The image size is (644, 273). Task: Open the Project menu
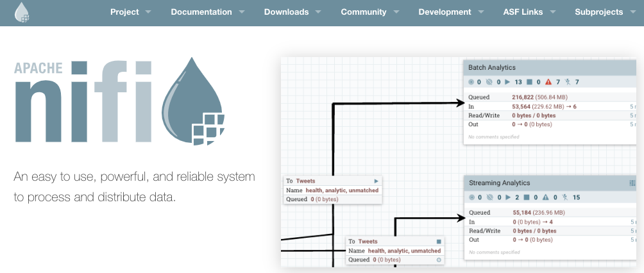(x=130, y=12)
